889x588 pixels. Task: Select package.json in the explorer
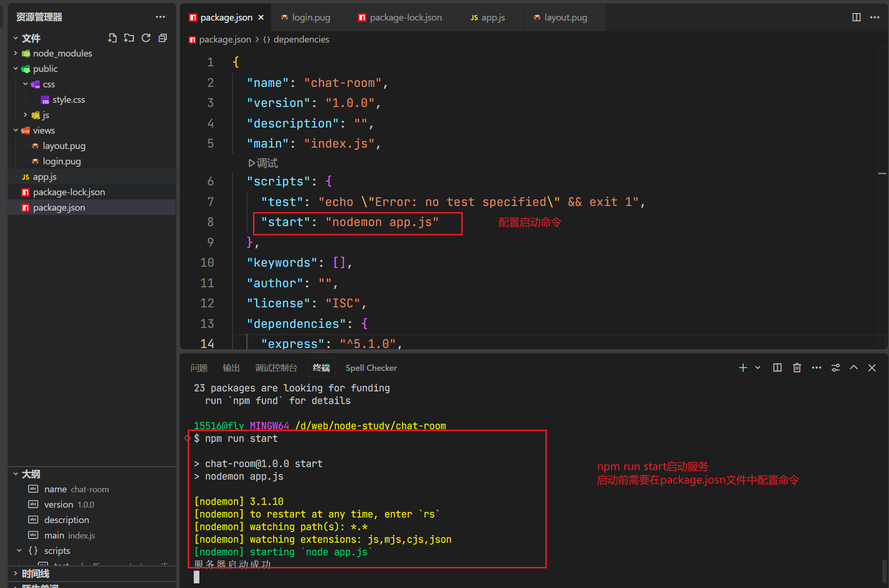click(92, 207)
